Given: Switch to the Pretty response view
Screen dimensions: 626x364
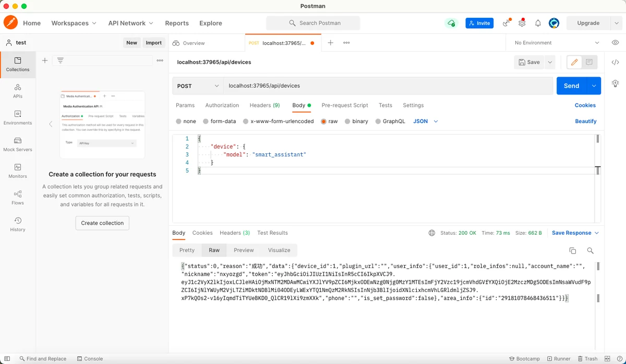Looking at the screenshot, I should coord(187,250).
